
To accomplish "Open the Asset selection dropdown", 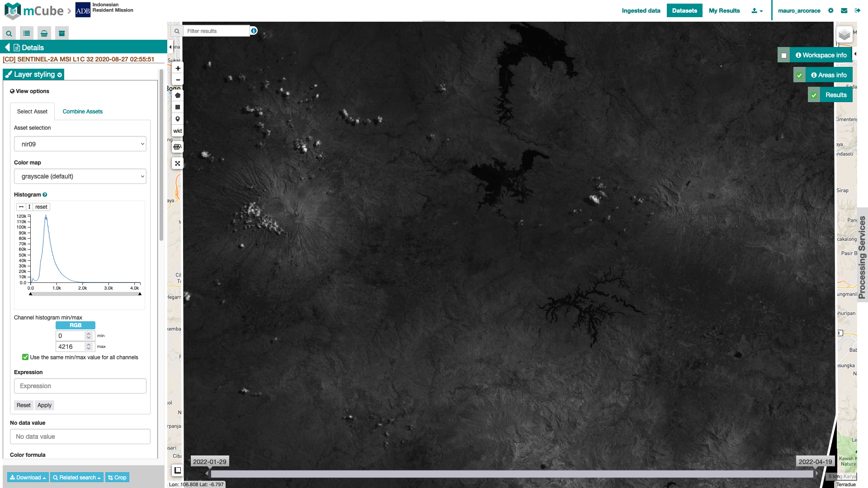I will pyautogui.click(x=80, y=144).
